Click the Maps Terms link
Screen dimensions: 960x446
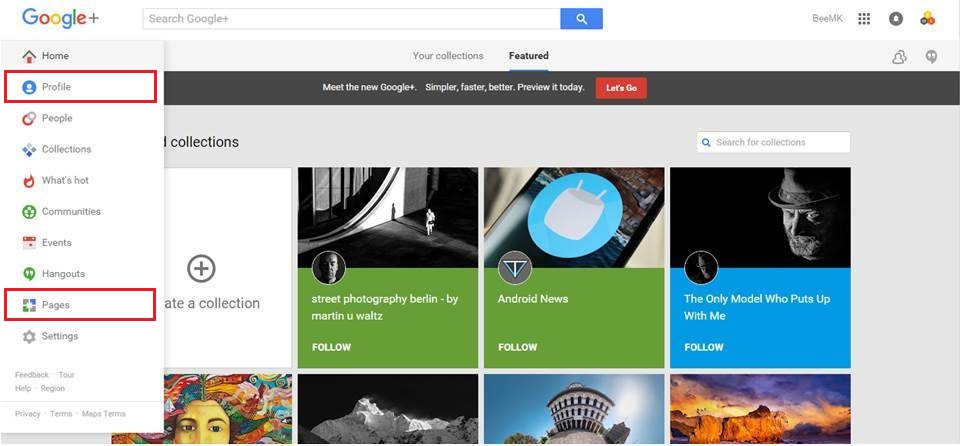(x=103, y=414)
